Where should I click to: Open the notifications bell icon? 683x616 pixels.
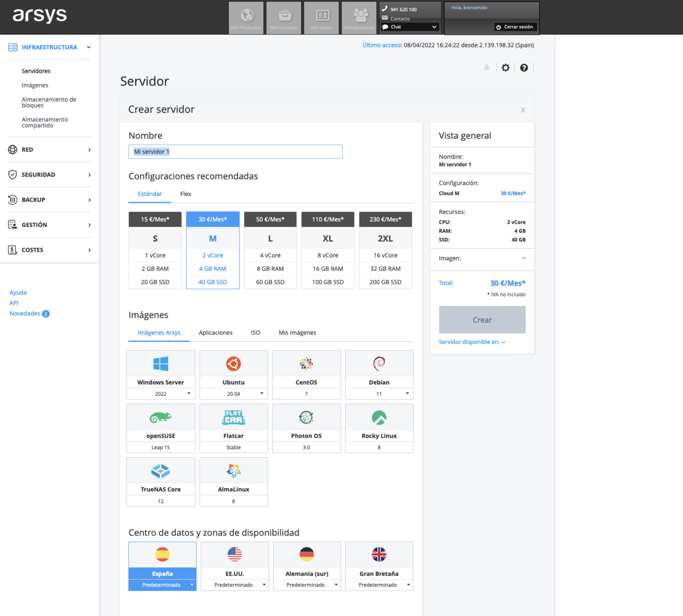[486, 68]
